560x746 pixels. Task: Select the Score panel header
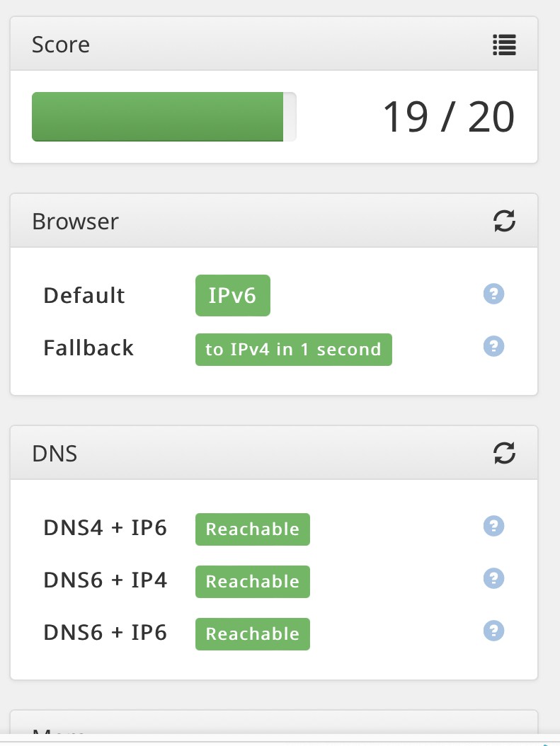[61, 45]
